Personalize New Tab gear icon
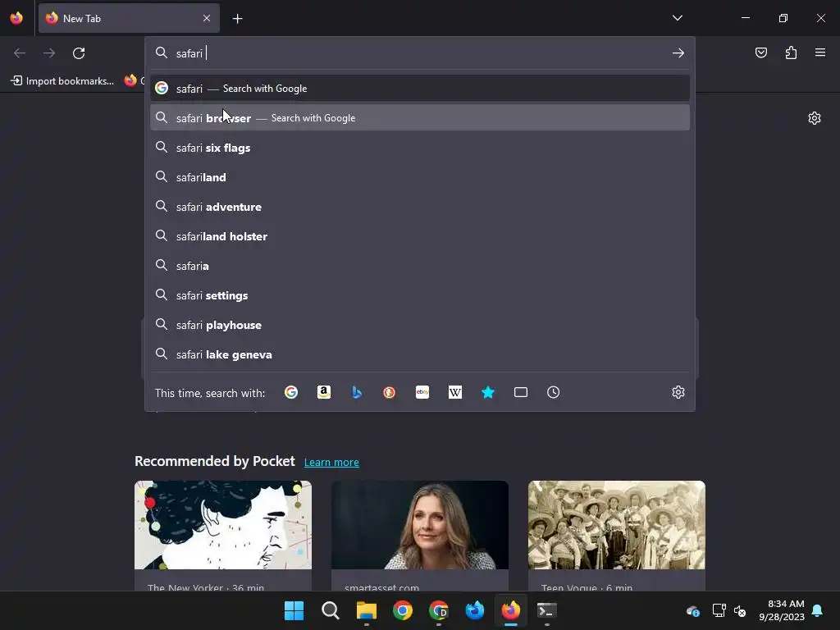Viewport: 840px width, 630px height. pyautogui.click(x=815, y=118)
